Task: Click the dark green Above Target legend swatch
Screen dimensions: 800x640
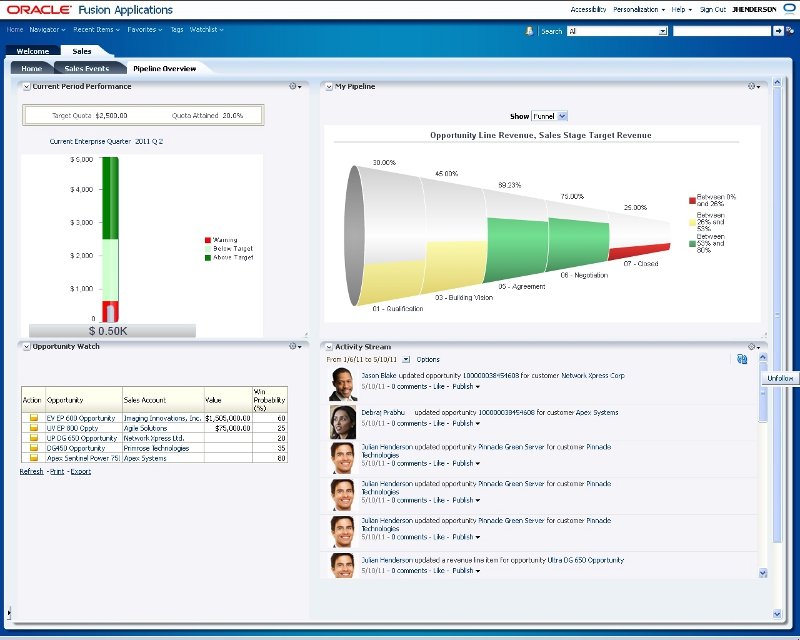Action: tap(208, 258)
